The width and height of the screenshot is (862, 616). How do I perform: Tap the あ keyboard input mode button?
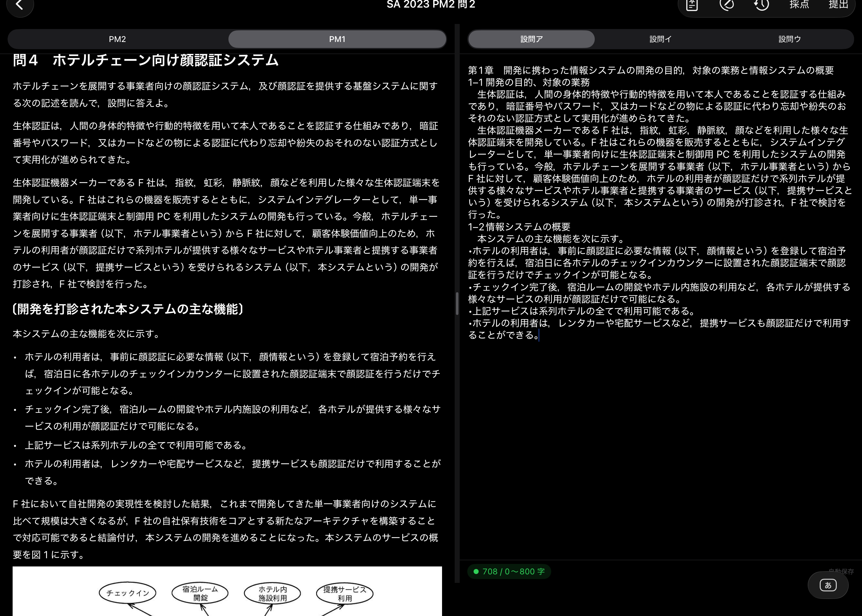tap(828, 585)
